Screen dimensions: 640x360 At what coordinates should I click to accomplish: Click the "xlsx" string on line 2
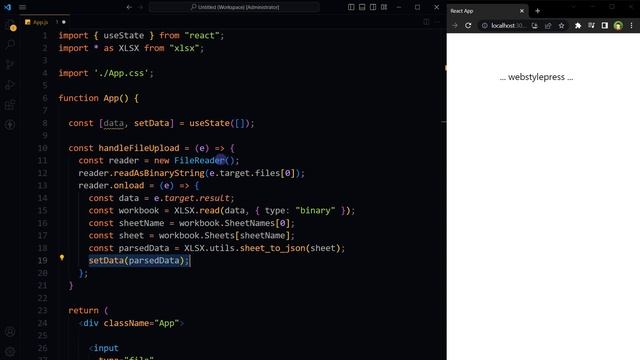[184, 48]
